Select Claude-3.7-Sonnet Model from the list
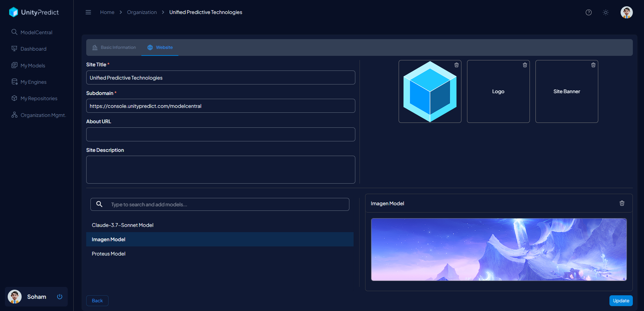644x311 pixels. point(123,225)
